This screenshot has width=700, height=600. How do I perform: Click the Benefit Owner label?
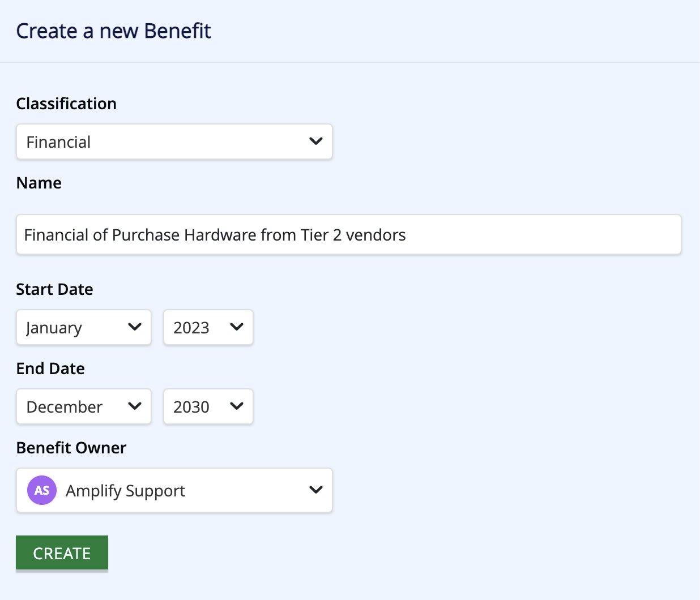(71, 448)
